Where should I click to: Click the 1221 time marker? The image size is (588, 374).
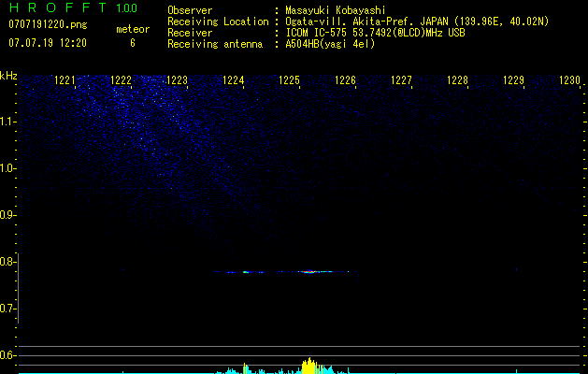tap(65, 80)
